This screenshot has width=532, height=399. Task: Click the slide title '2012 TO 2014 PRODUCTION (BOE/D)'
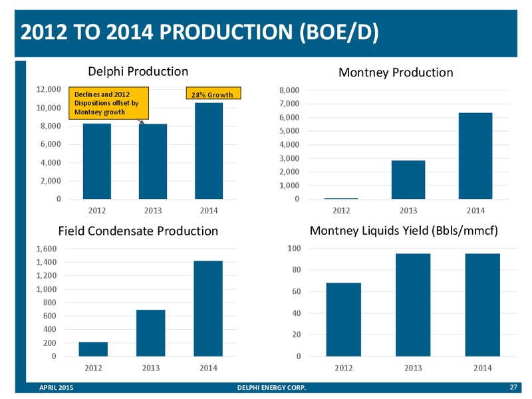click(199, 32)
